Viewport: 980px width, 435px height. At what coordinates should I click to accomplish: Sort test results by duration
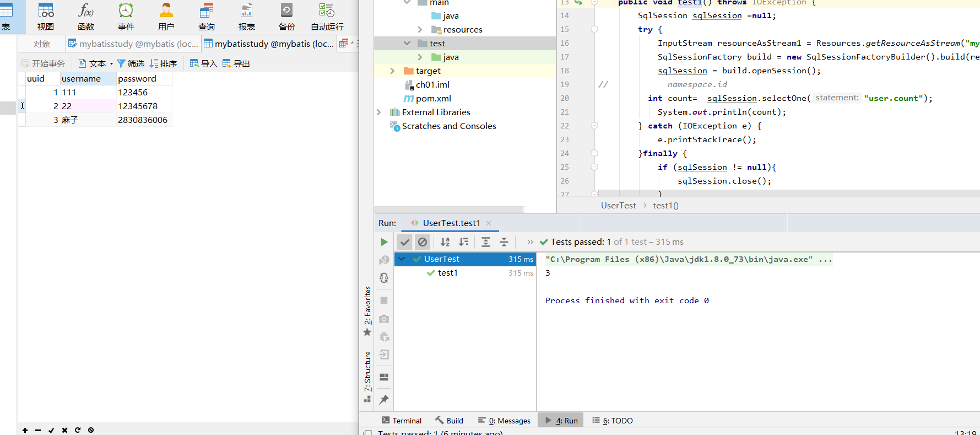(464, 242)
